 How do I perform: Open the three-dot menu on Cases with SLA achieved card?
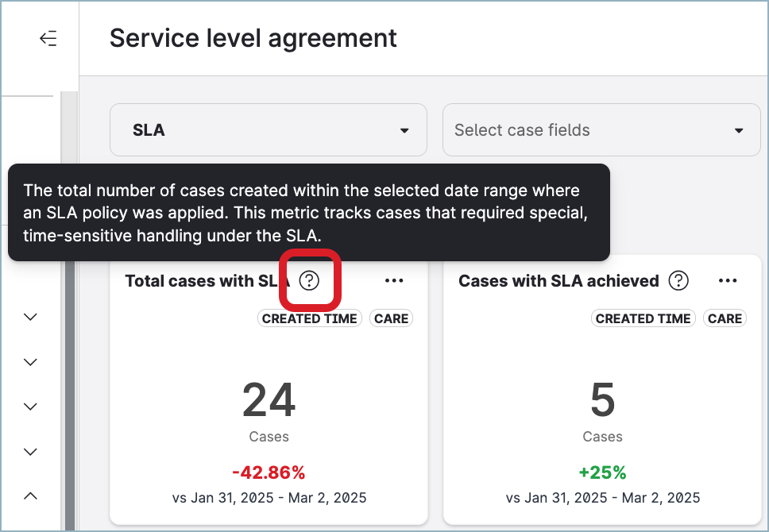click(728, 280)
